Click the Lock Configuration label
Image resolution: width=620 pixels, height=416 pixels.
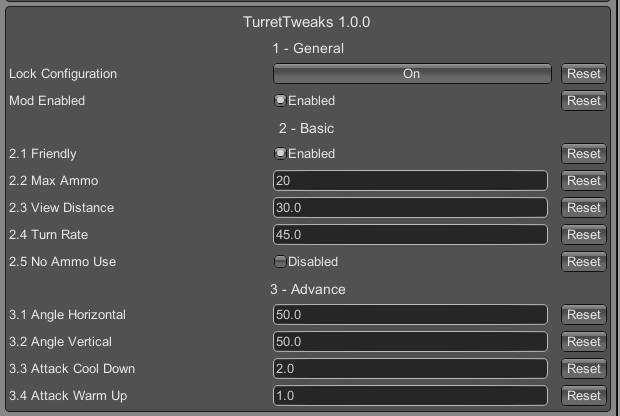63,74
